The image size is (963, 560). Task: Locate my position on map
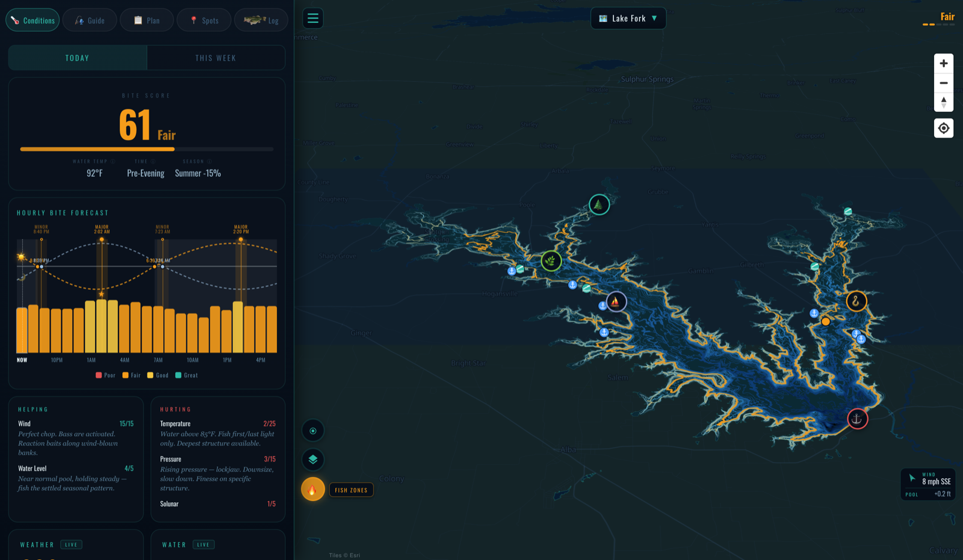pyautogui.click(x=944, y=128)
